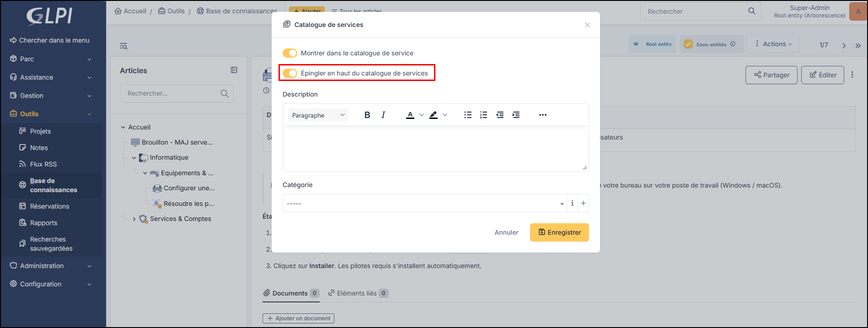
Task: Toggle 'Épingler en haut du catalogue' switch
Action: (290, 73)
